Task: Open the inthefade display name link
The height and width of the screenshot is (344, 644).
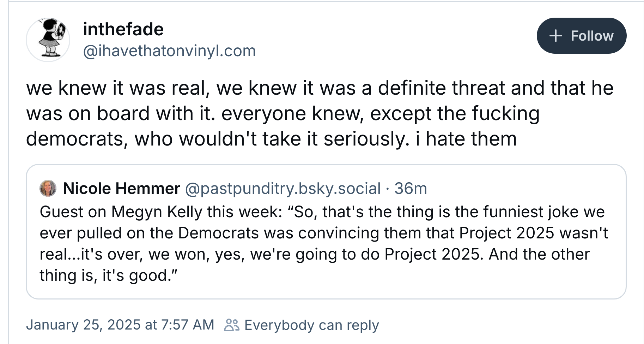Action: tap(123, 29)
